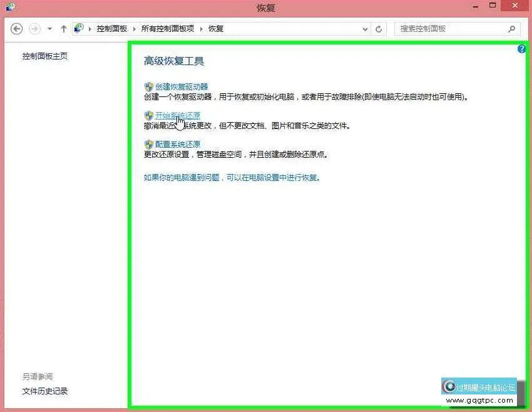Click the search magnifier icon

point(512,29)
